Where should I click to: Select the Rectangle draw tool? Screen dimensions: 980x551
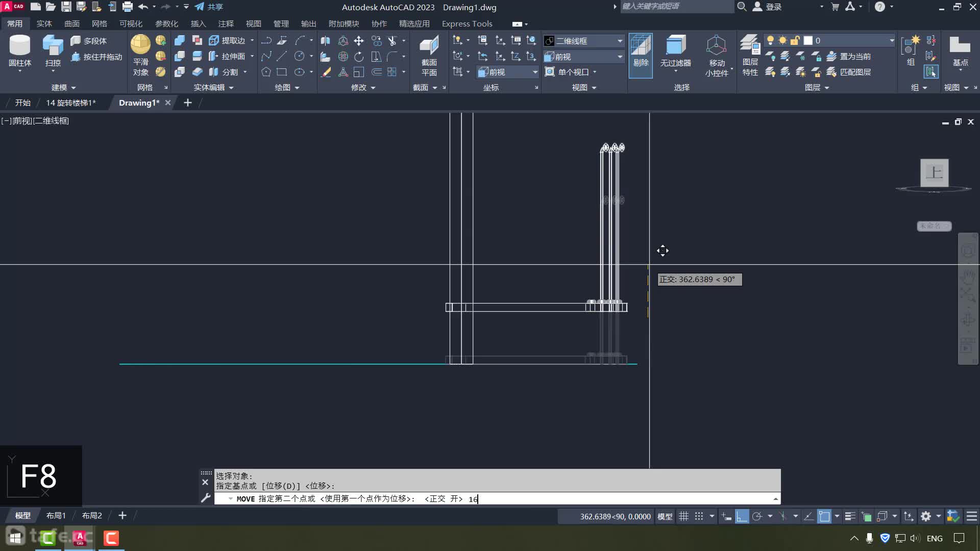pos(282,72)
